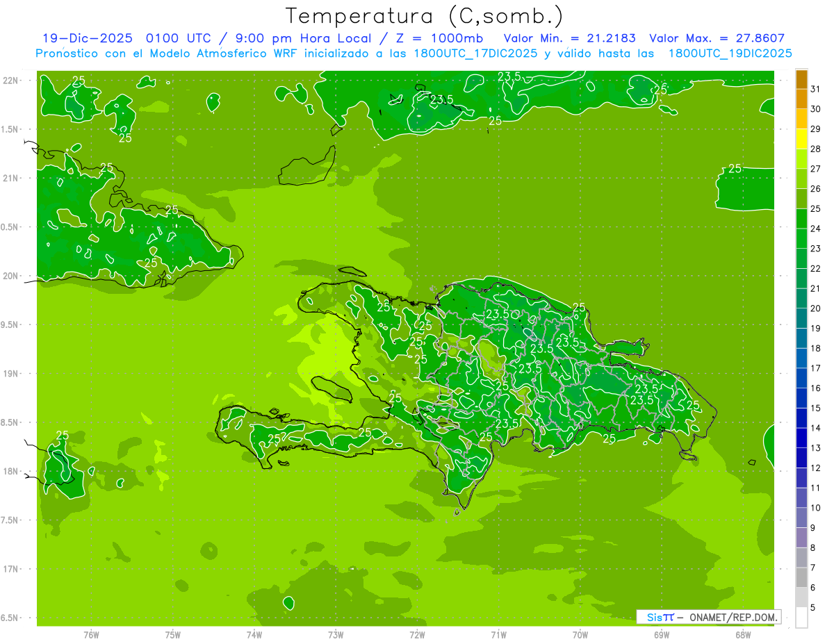834x644 pixels.
Task: Click the '68W' longitude label
Action: coord(743,634)
